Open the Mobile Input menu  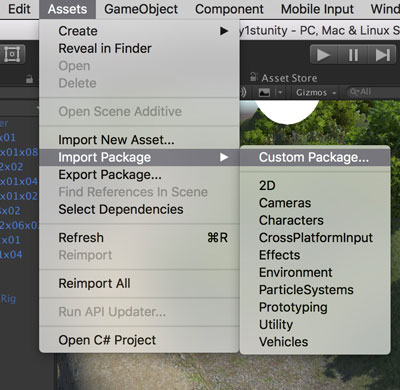[x=317, y=9]
